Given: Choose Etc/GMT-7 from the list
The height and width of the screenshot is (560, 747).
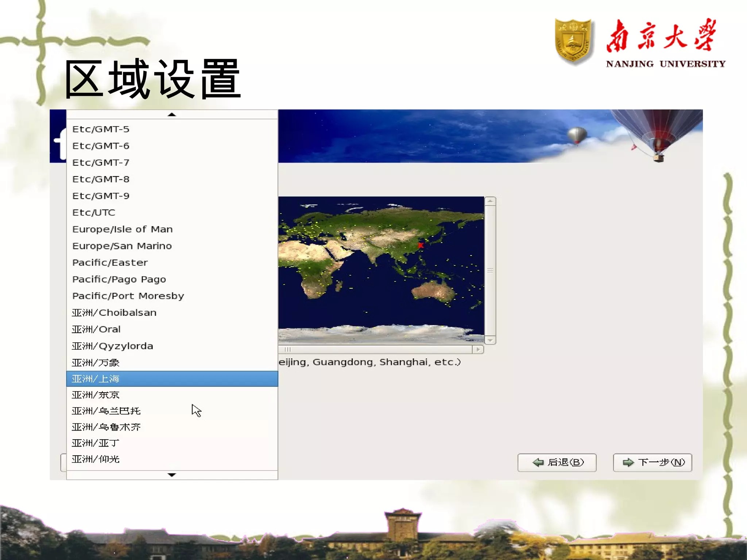Looking at the screenshot, I should click(x=172, y=163).
